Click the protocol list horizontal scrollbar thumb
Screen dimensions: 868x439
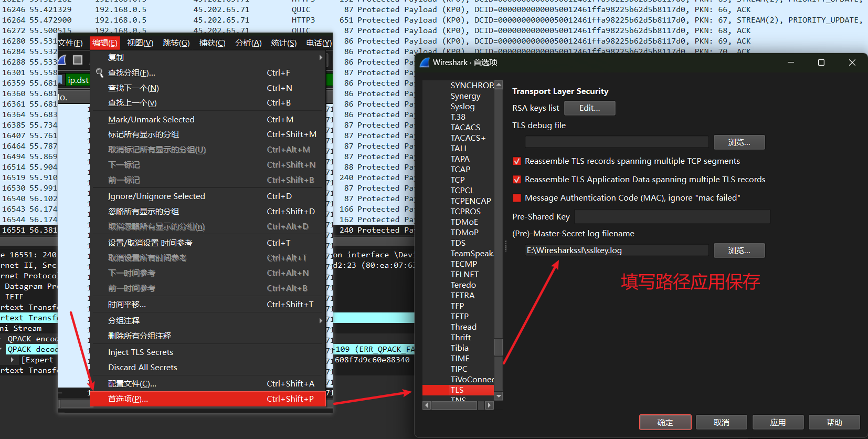(454, 405)
